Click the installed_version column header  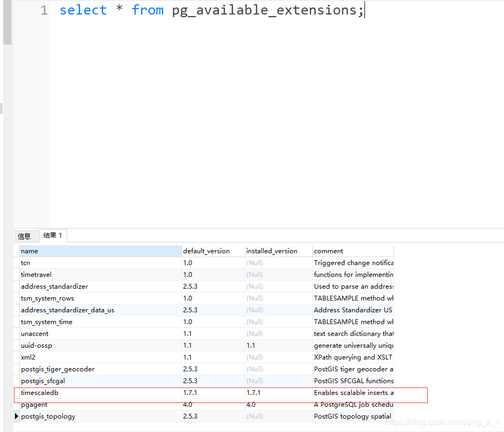click(x=279, y=251)
